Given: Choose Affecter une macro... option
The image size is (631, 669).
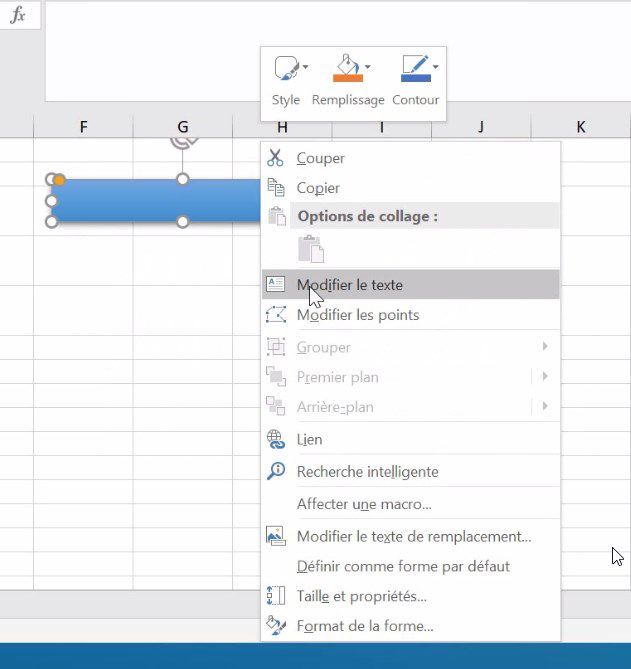Looking at the screenshot, I should (364, 504).
